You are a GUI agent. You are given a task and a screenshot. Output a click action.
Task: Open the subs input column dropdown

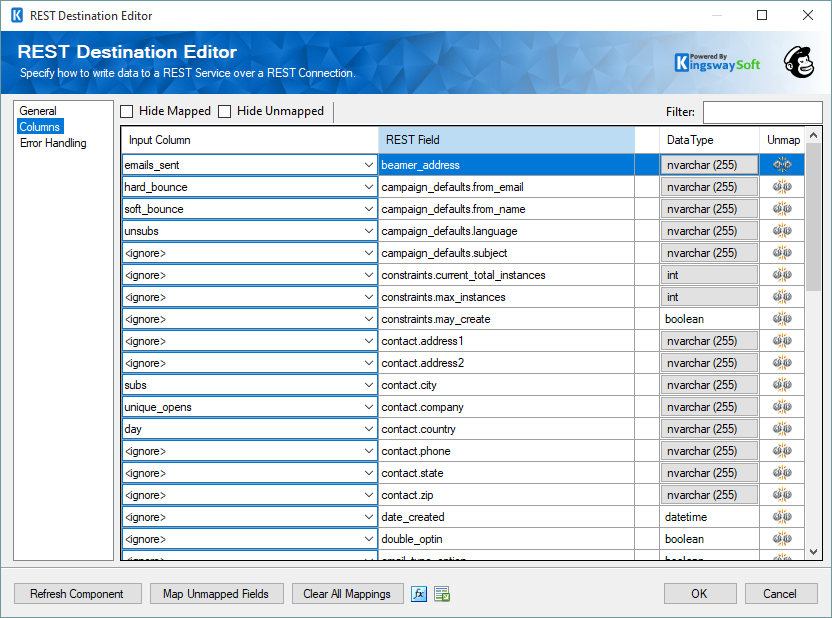[x=365, y=384]
